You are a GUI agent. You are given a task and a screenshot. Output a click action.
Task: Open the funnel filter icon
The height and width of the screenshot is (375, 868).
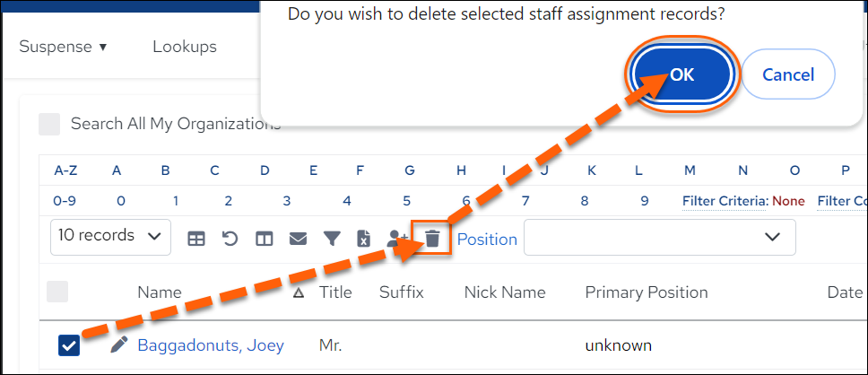[x=332, y=239]
